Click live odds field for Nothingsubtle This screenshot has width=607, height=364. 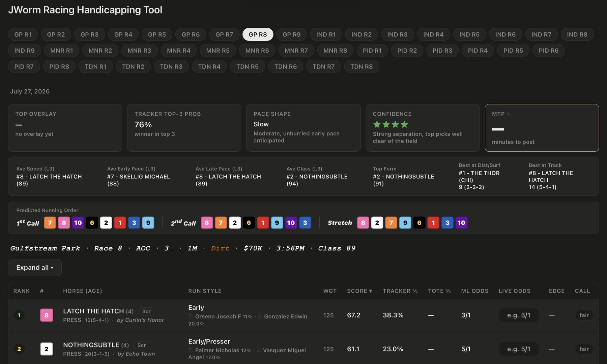tap(519, 349)
